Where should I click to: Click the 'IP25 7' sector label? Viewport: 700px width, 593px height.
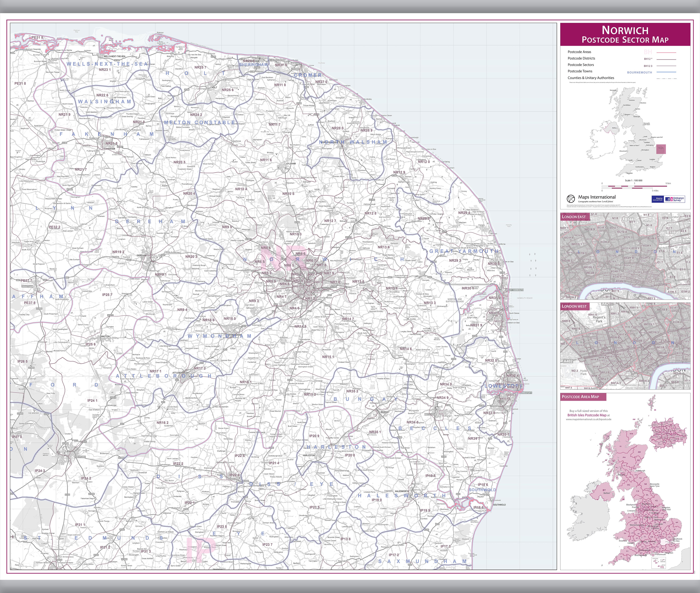point(107,295)
